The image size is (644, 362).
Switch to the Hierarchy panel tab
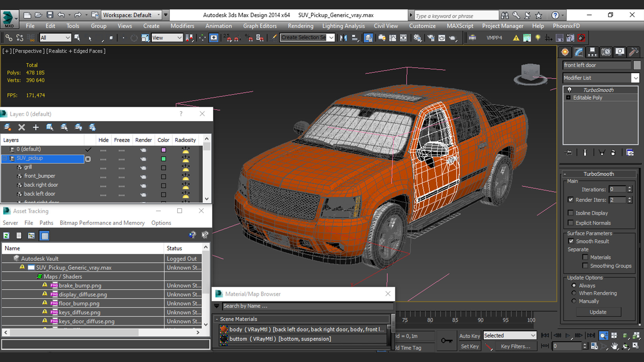pos(592,52)
